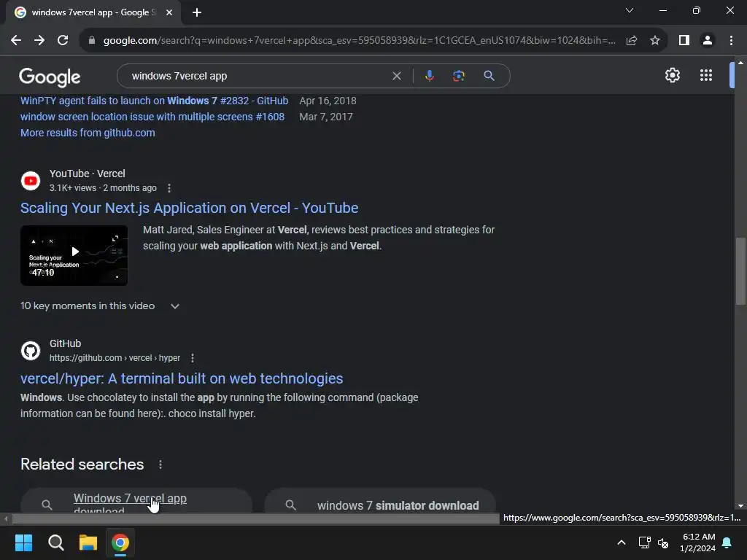Open a new browser tab
This screenshot has height=560, width=747.
click(197, 13)
